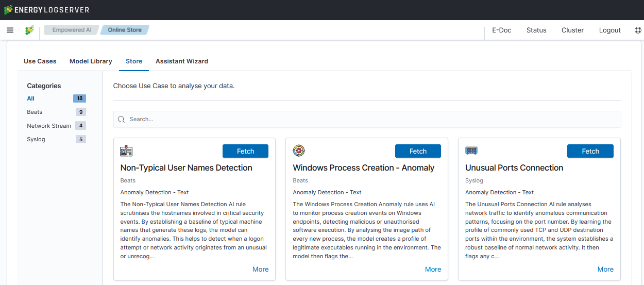Fetch the Unusual Ports Connection rule
The image size is (644, 285).
tap(590, 151)
